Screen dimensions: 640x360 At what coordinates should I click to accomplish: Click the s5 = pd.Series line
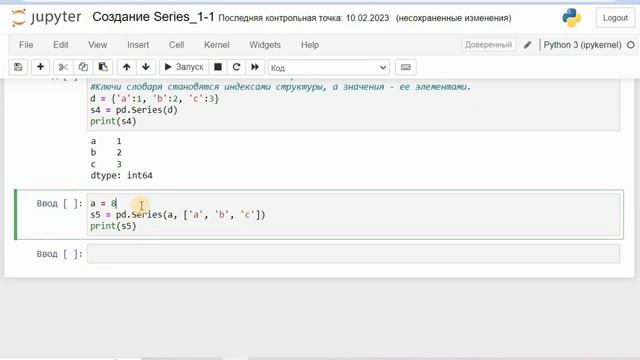178,215
